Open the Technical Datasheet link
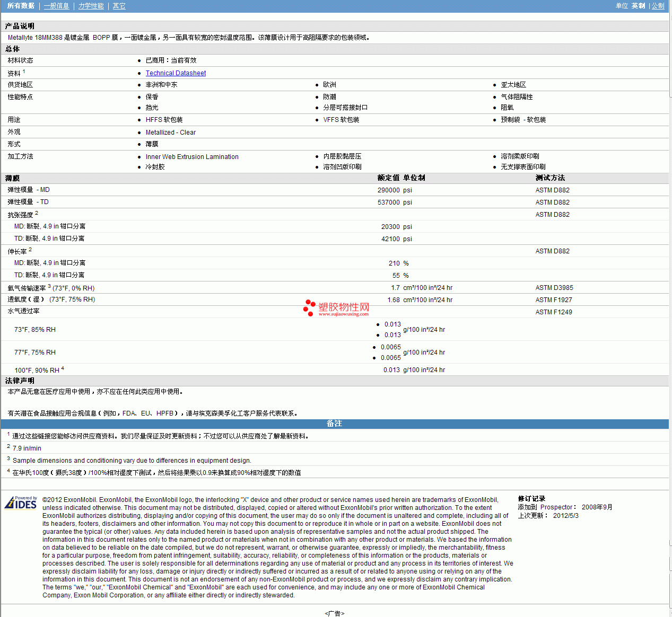The height and width of the screenshot is (617, 672). point(176,73)
